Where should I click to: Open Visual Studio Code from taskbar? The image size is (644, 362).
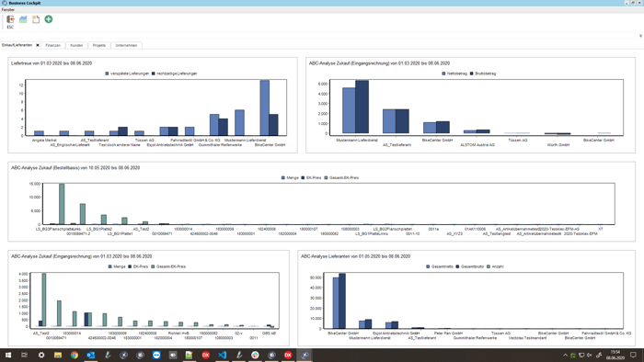click(x=223, y=355)
